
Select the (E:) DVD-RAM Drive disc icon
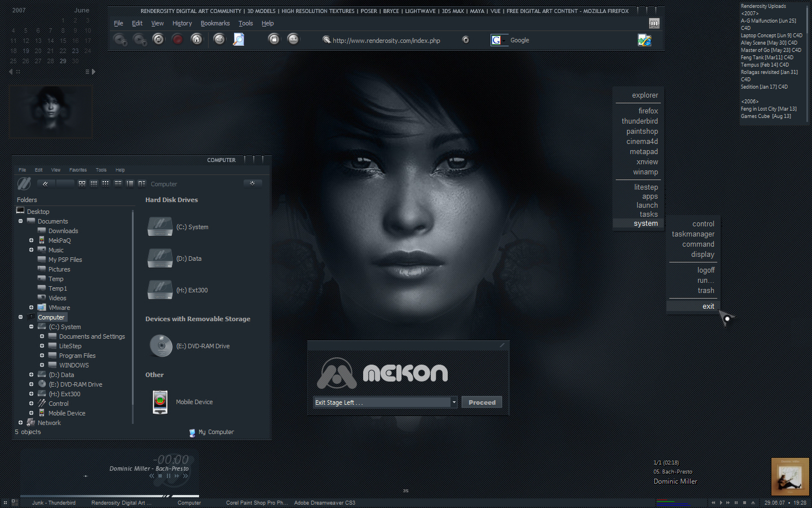(x=161, y=345)
